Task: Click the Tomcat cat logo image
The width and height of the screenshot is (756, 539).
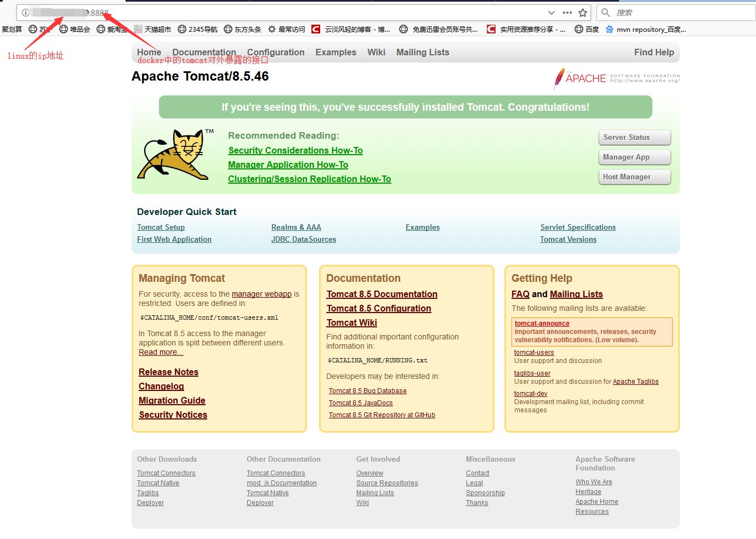Action: [x=175, y=155]
